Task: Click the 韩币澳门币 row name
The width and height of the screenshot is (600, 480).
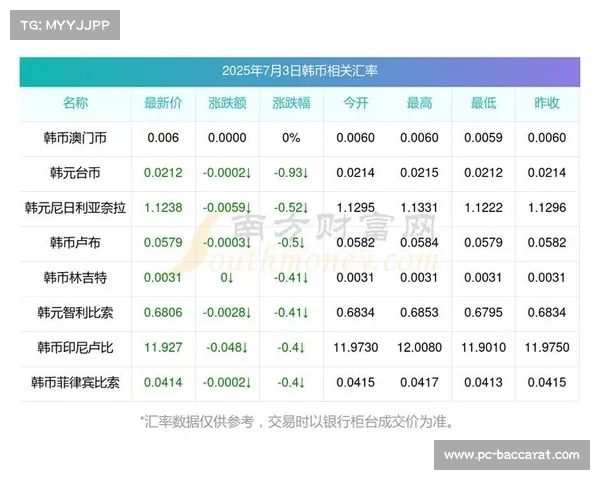Action: click(75, 138)
